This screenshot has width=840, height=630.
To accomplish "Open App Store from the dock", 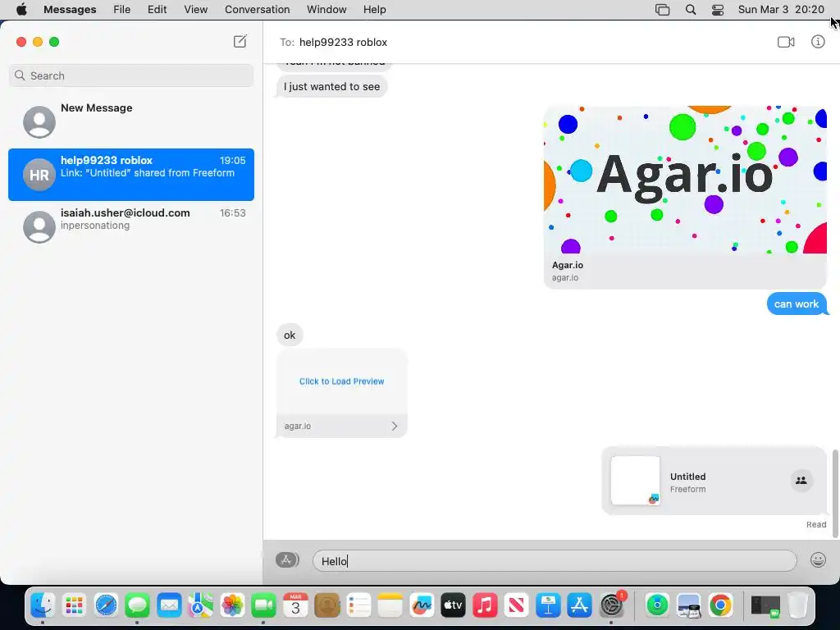I will 580,605.
